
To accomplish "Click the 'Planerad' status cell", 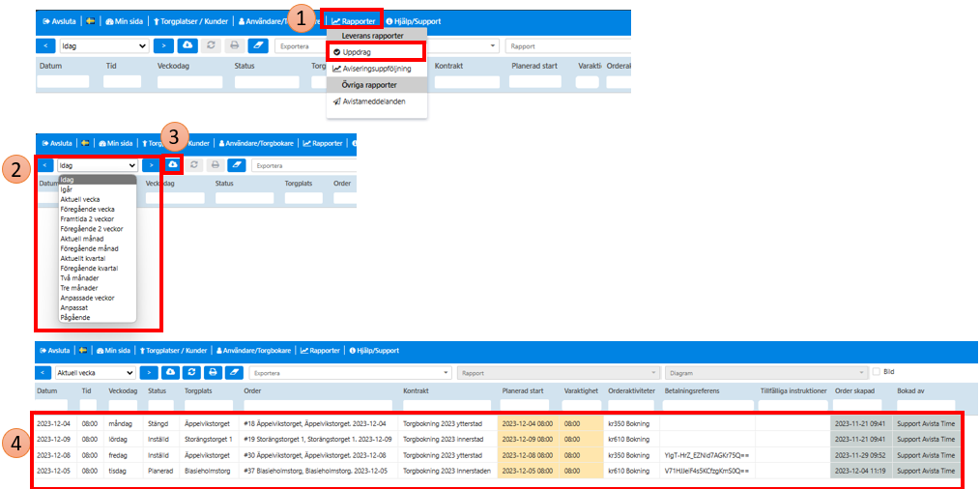I will [x=161, y=471].
